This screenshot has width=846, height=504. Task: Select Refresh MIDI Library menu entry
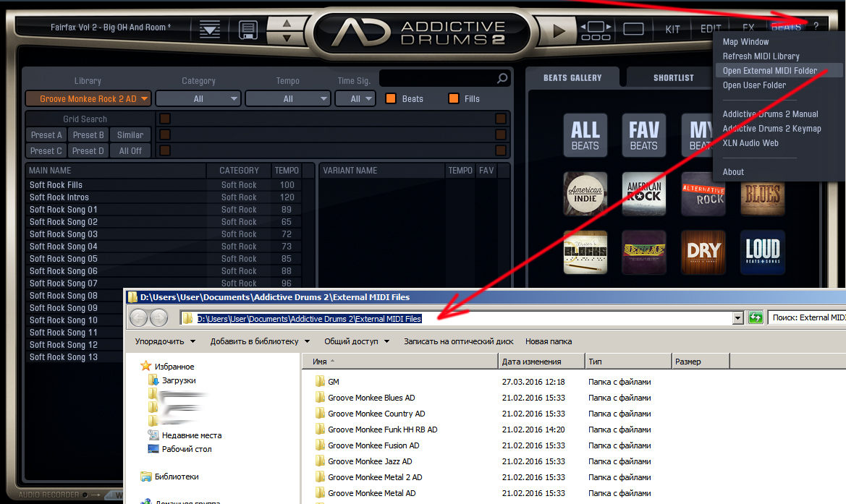pyautogui.click(x=761, y=56)
